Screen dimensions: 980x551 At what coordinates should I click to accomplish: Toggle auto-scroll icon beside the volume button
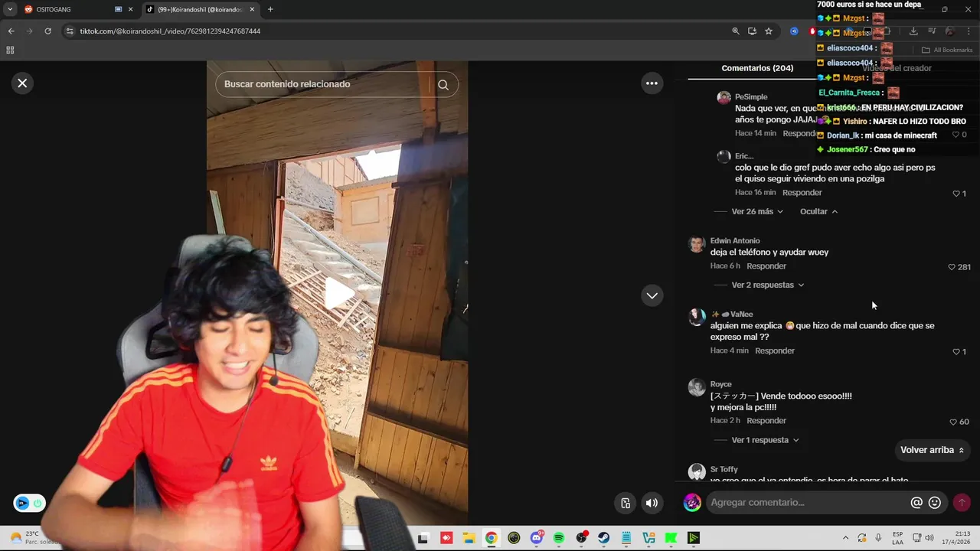(x=626, y=503)
